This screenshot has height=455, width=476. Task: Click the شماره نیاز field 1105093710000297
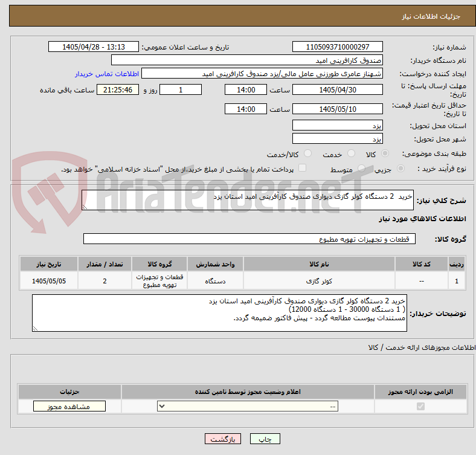337,47
